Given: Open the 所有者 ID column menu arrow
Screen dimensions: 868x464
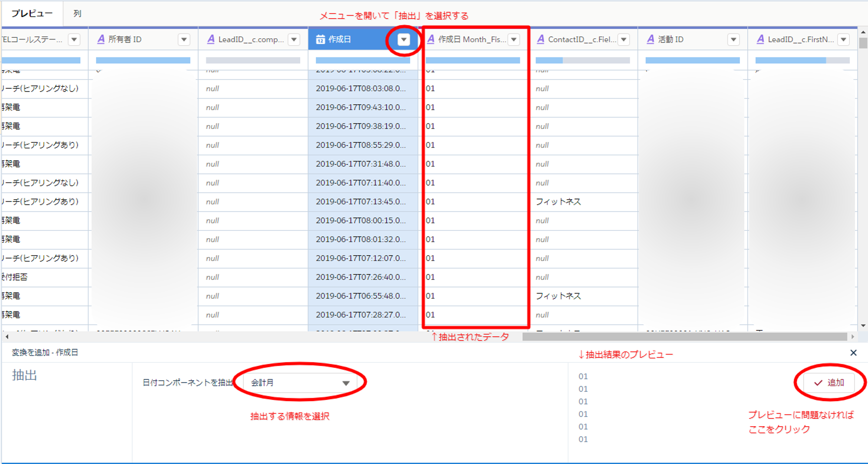Looking at the screenshot, I should [x=184, y=39].
